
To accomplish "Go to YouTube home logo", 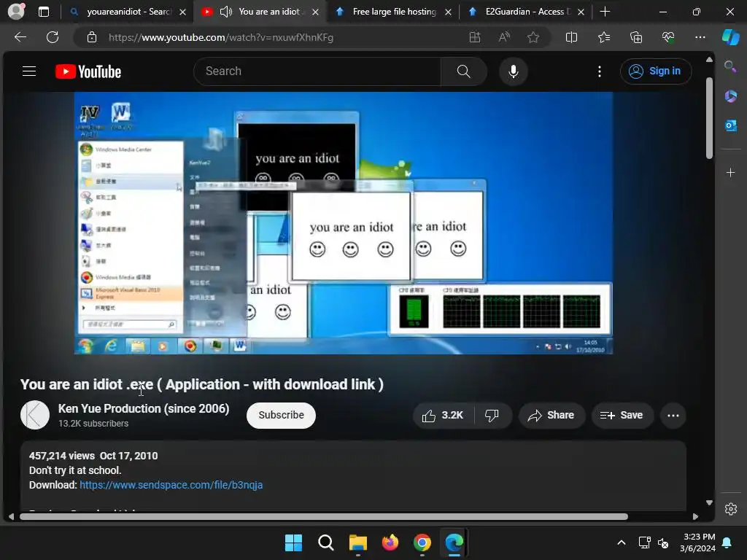I will pos(88,71).
